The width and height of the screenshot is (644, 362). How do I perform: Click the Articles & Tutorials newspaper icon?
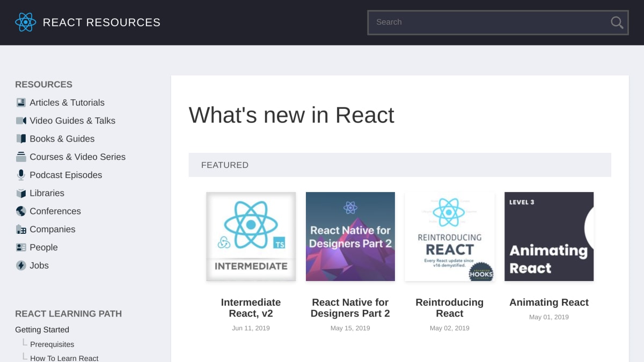[21, 102]
